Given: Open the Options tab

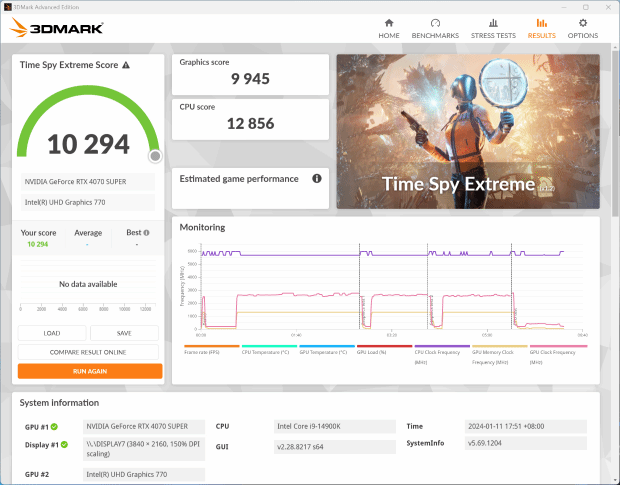Looking at the screenshot, I should coord(582,29).
